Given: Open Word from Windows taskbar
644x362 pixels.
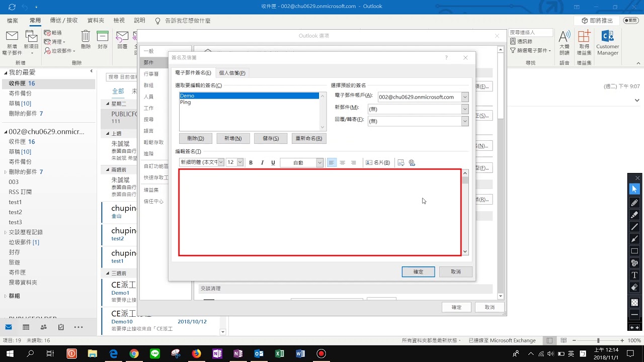Looking at the screenshot, I should [x=300, y=353].
